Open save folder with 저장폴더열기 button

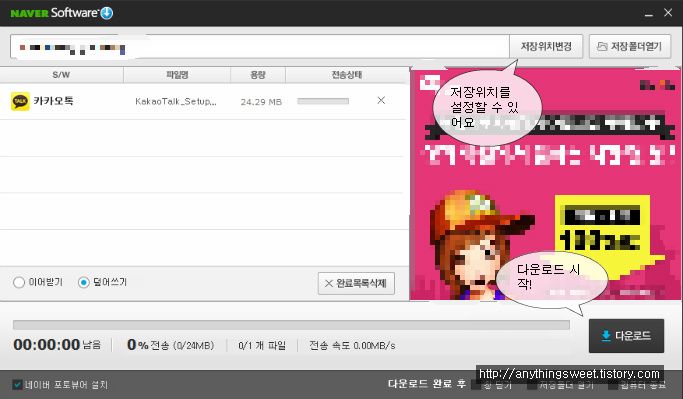point(630,47)
